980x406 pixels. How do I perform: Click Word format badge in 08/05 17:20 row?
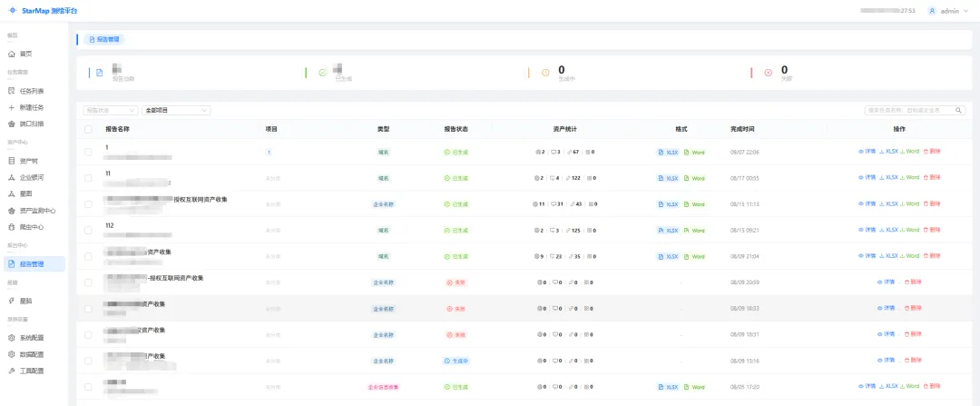click(694, 387)
